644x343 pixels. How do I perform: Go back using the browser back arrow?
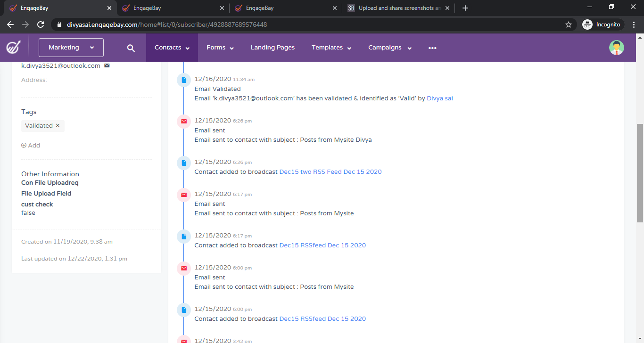pyautogui.click(x=10, y=24)
